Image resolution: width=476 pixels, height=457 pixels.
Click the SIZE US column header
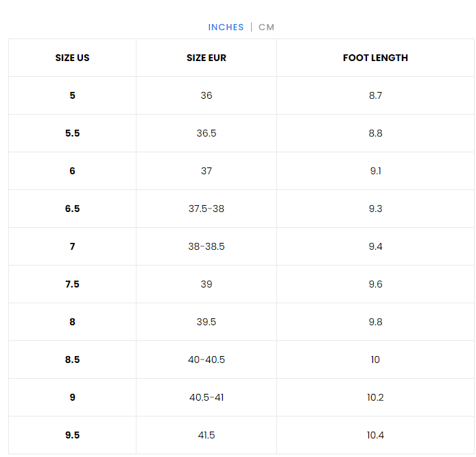point(72,58)
